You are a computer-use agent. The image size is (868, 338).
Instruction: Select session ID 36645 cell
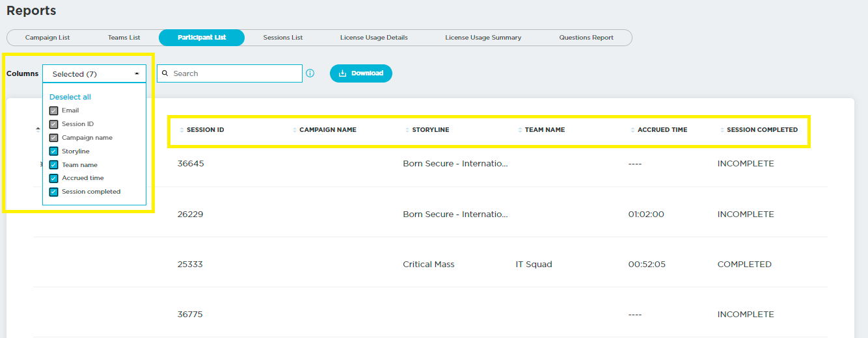point(191,164)
